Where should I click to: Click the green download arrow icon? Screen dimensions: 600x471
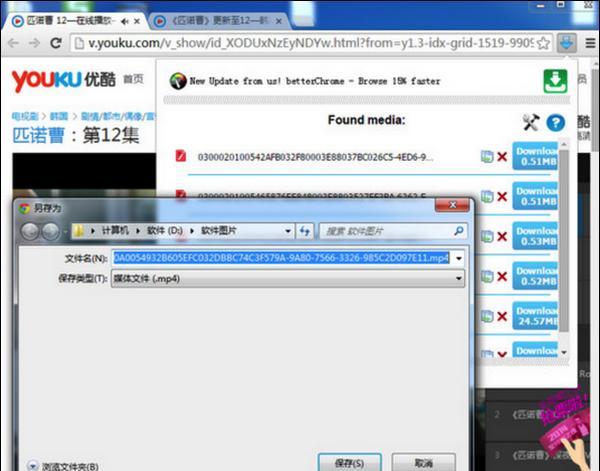click(555, 81)
